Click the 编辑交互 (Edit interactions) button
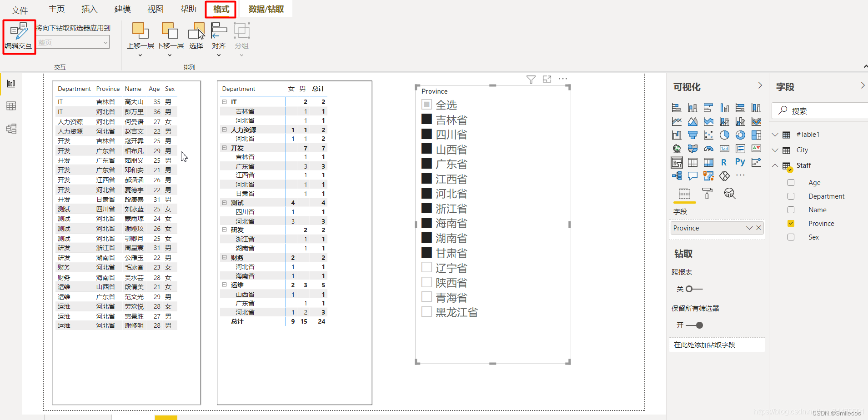The image size is (868, 420). (19, 36)
